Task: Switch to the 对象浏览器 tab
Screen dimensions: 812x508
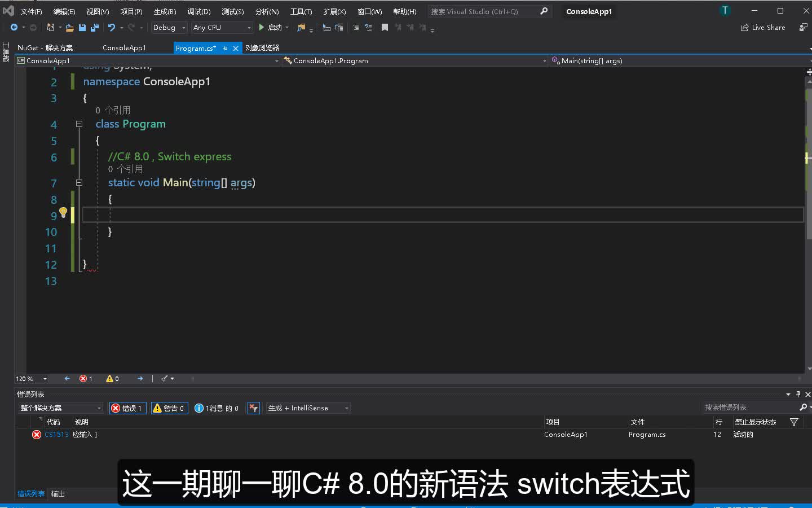Action: tap(262, 48)
